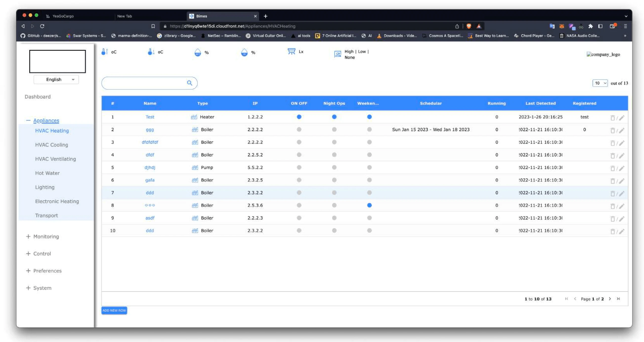Click the occupancy High Low None icon
Image resolution: width=644 pixels, height=342 pixels.
click(x=338, y=54)
